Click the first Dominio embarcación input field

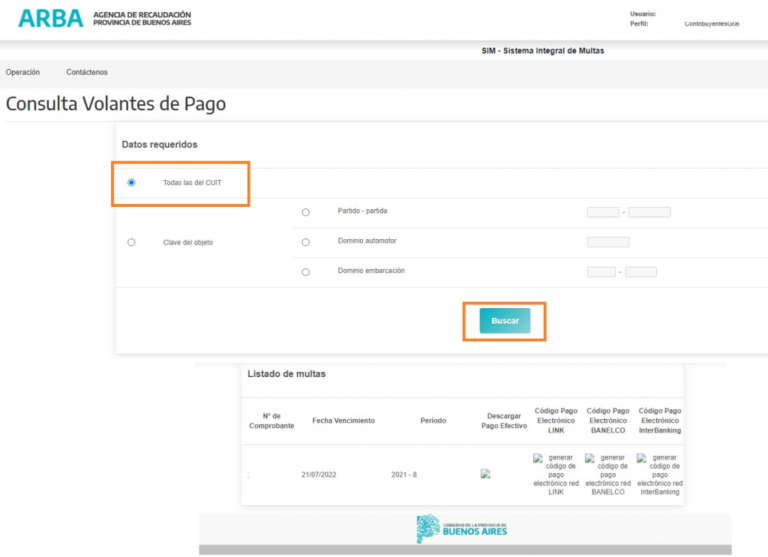click(x=601, y=272)
